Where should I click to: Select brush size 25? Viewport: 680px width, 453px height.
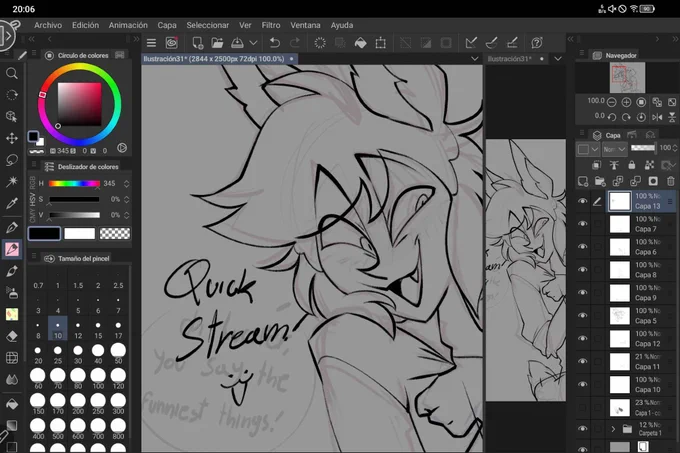58,355
